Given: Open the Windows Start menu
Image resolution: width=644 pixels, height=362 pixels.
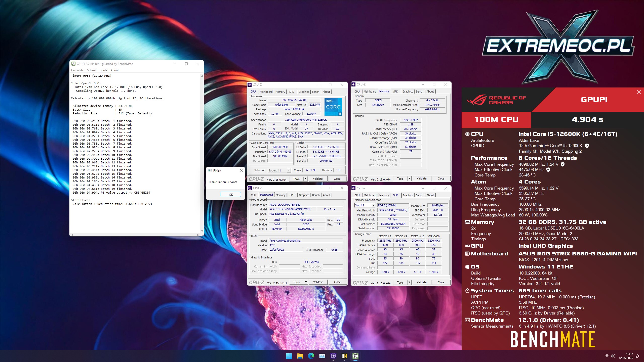Looking at the screenshot, I should pyautogui.click(x=289, y=356).
